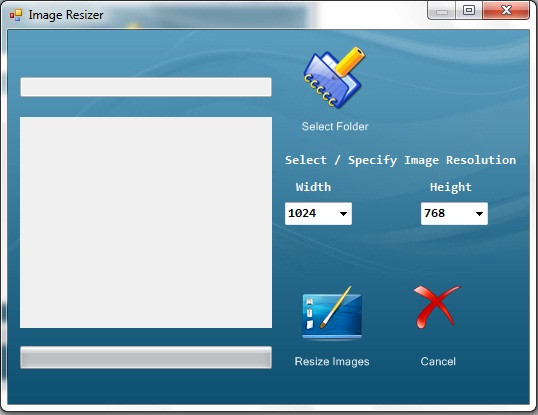Maximize the Image Resizer window
538x415 pixels.
pos(469,10)
